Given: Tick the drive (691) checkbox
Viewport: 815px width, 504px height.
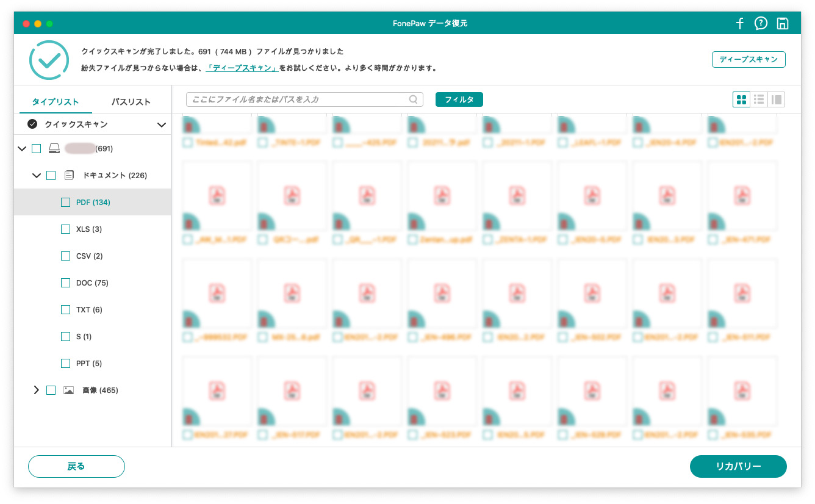Looking at the screenshot, I should (36, 148).
